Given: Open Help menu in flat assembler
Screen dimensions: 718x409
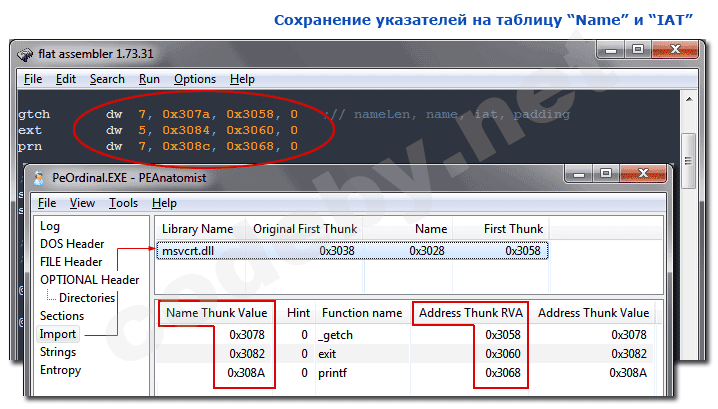Looking at the screenshot, I should pyautogui.click(x=242, y=79).
